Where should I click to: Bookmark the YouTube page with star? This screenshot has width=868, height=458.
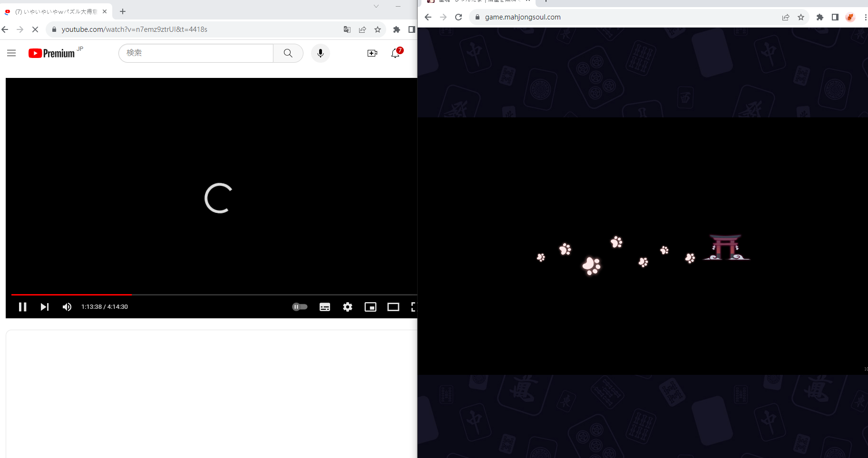pos(378,29)
